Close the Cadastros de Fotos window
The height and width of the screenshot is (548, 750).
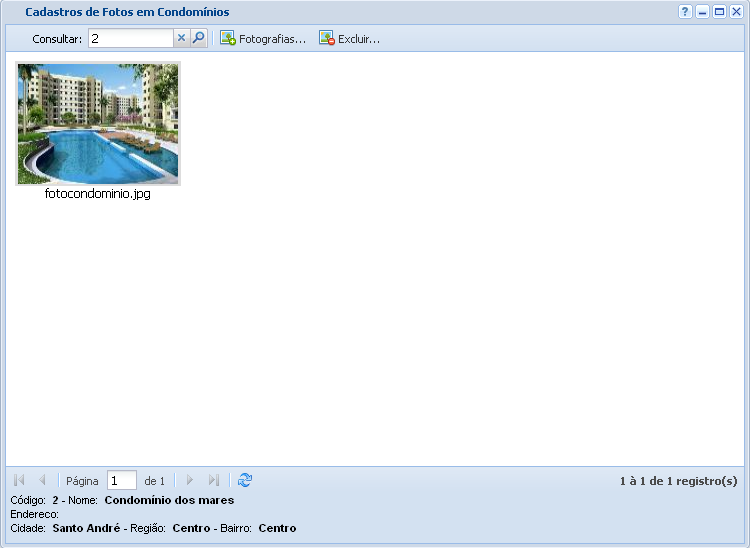coord(736,12)
